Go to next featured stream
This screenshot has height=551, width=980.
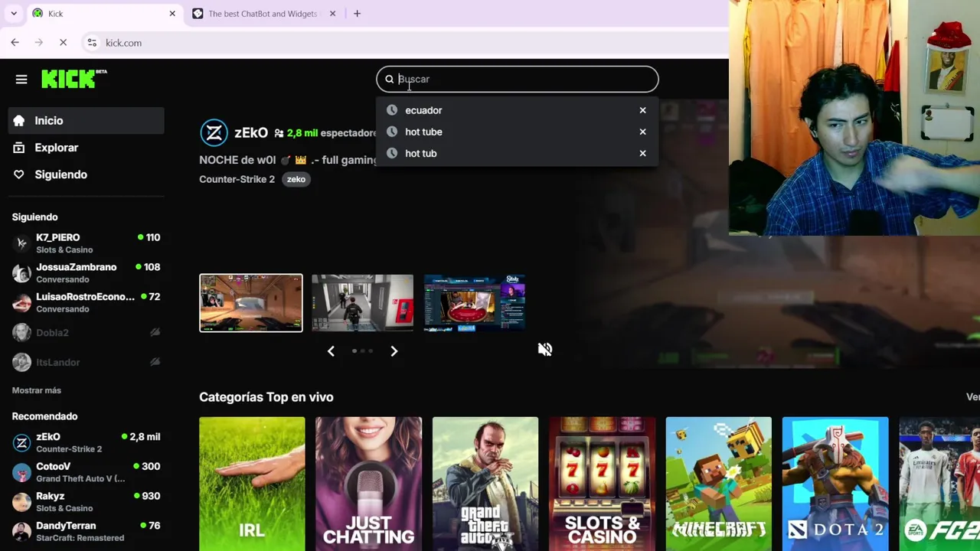pyautogui.click(x=394, y=350)
